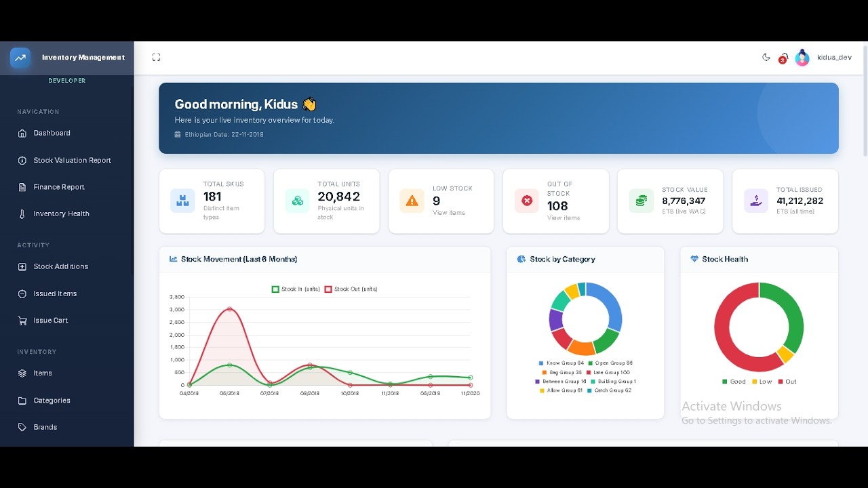Click the Total Issued hand icon
Image resolution: width=868 pixels, height=488 pixels.
[756, 201]
